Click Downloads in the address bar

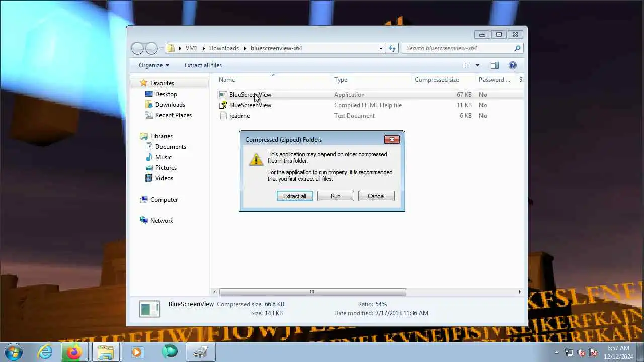point(224,48)
